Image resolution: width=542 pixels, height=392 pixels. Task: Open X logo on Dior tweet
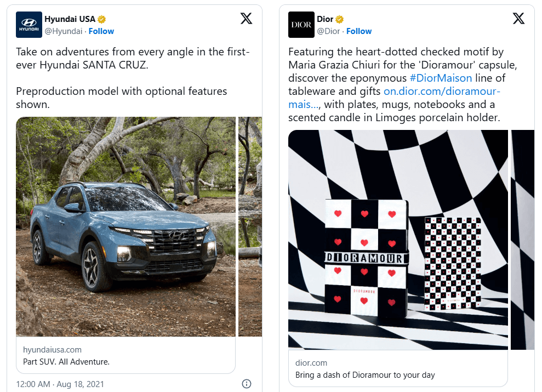[518, 19]
